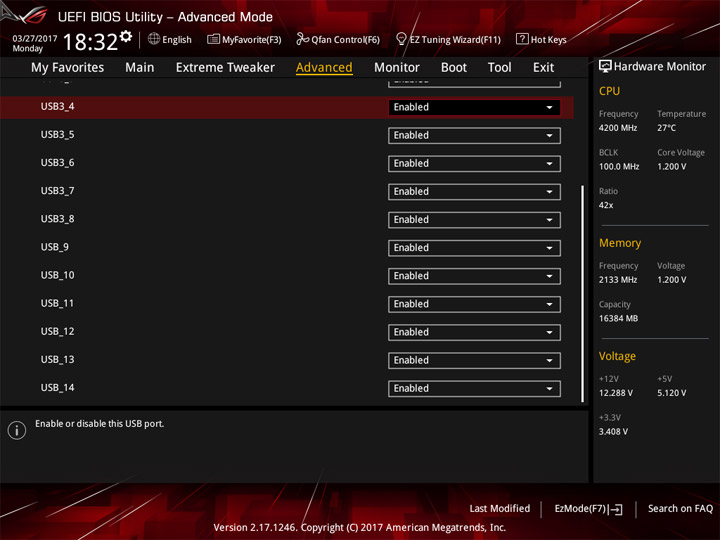720x540 pixels.
Task: Select the USB_9 row label
Action: pos(55,247)
